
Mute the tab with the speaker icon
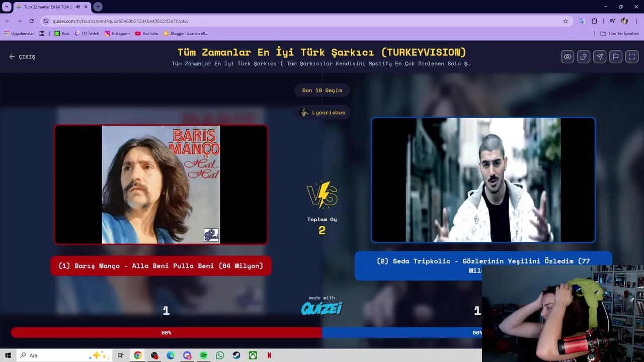pos(77,7)
